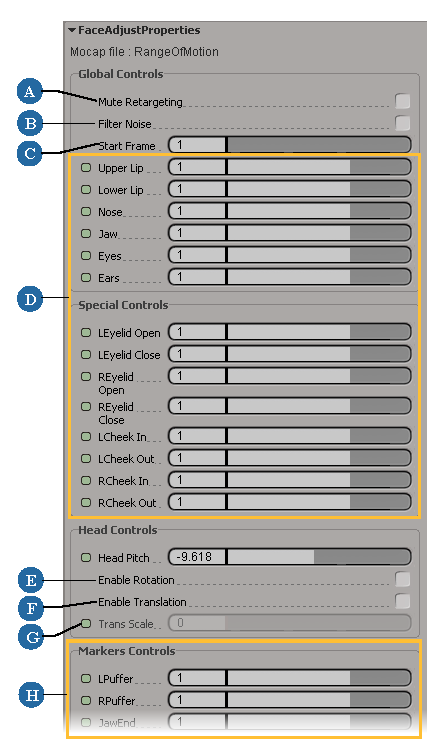Click the animation dot next to LPuffer

point(86,678)
